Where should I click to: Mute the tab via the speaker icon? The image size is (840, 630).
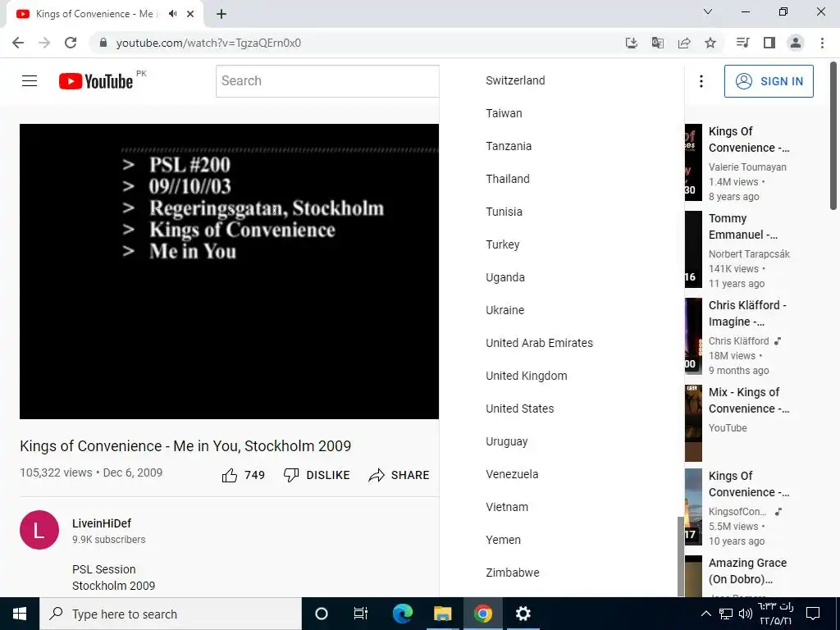point(172,14)
